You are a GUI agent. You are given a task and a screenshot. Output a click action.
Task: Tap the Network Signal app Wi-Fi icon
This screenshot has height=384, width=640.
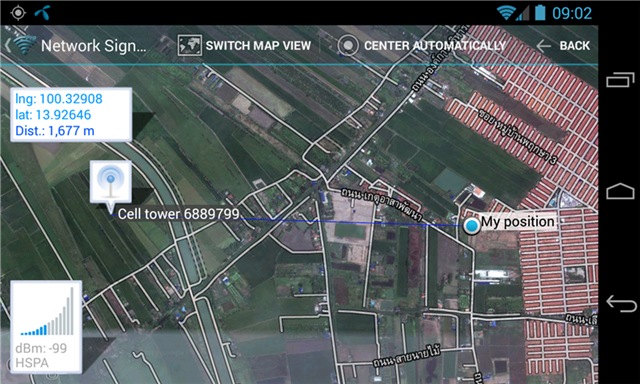[x=24, y=45]
